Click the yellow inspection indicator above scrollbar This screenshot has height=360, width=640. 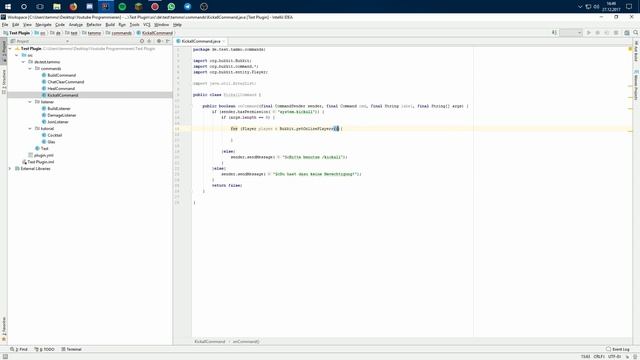pos(630,49)
